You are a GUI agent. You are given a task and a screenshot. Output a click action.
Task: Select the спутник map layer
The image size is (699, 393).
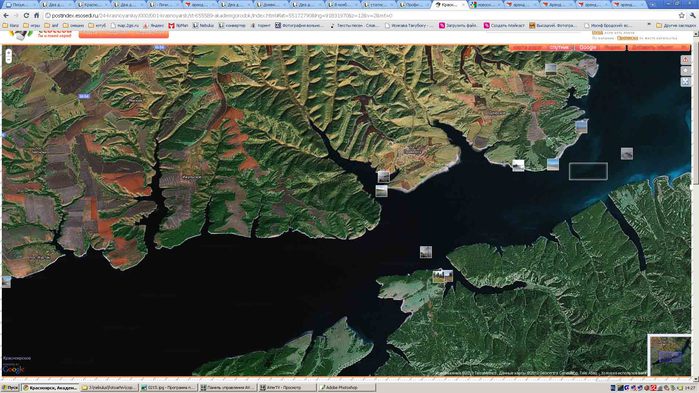559,47
